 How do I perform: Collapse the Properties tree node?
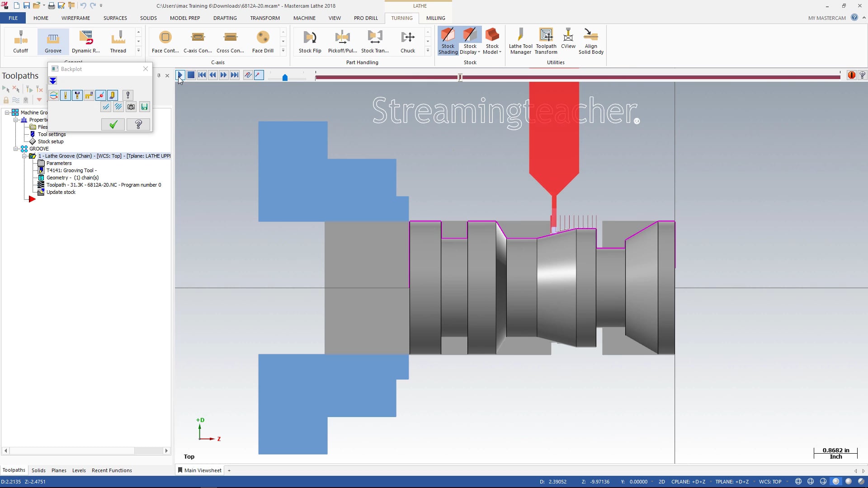coord(16,120)
